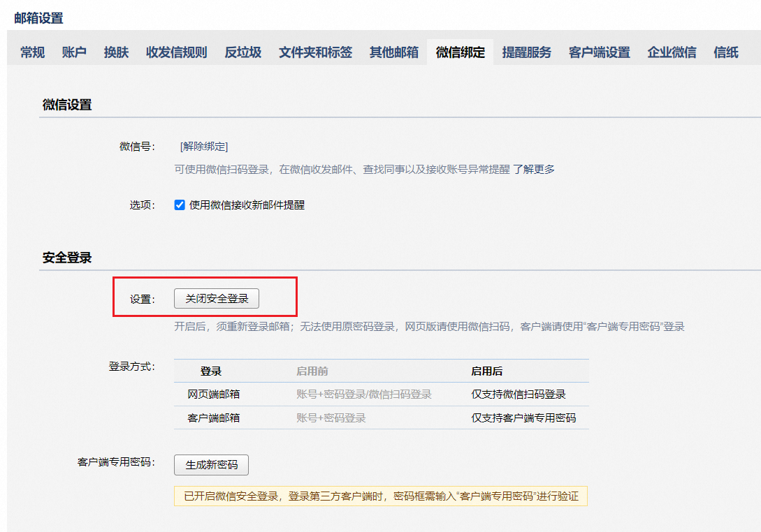Image resolution: width=761 pixels, height=532 pixels.
Task: Switch to the 常规 settings tab
Action: coord(31,51)
